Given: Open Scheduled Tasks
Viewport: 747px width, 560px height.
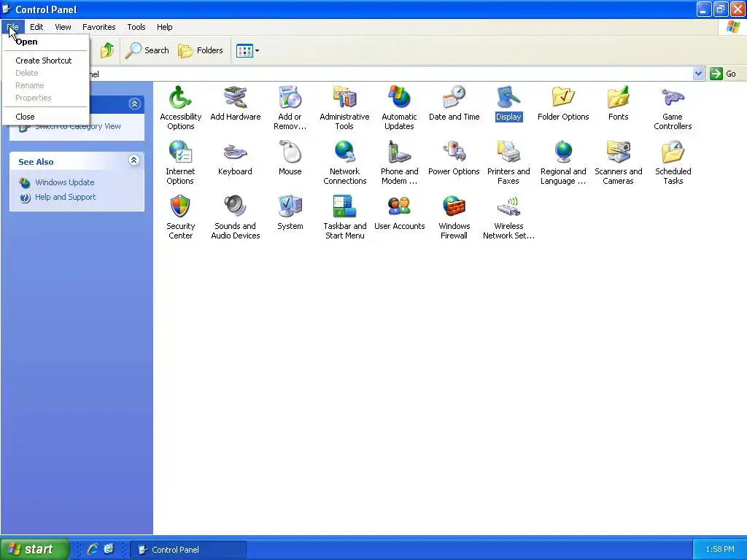Looking at the screenshot, I should (673, 163).
